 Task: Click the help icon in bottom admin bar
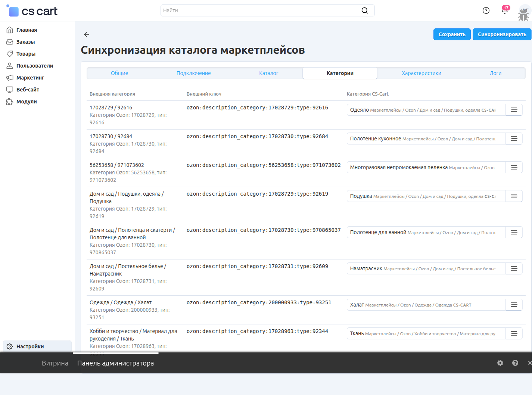[515, 363]
